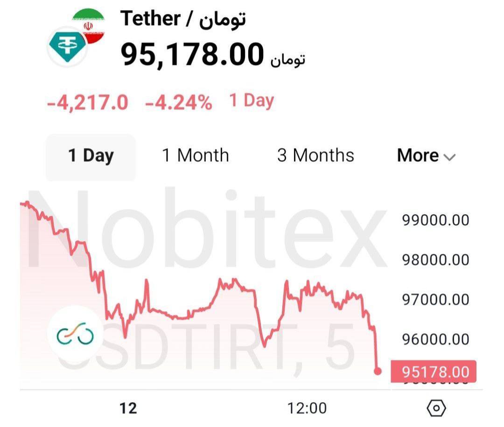Switch to the 3 Months tab
Screen dimensions: 504x427
315,155
